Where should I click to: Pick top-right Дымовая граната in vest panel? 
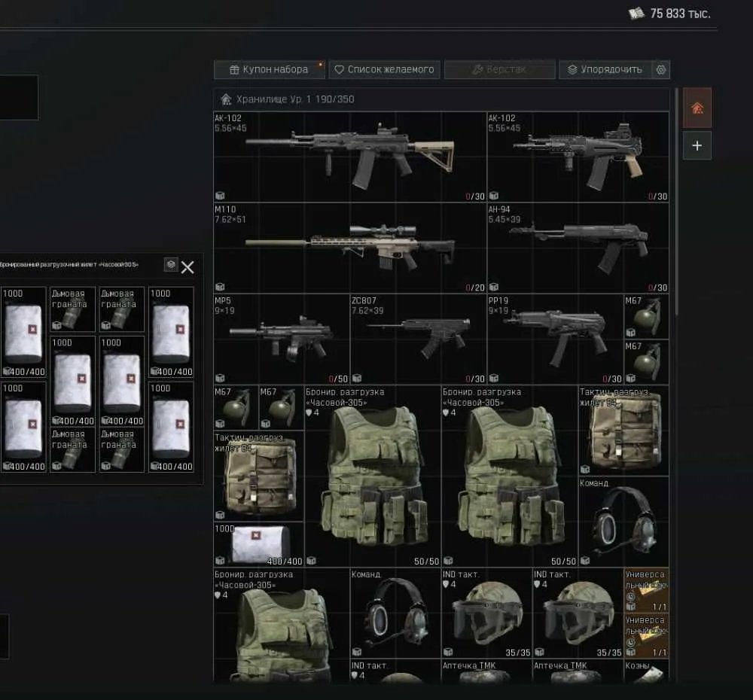click(x=122, y=309)
